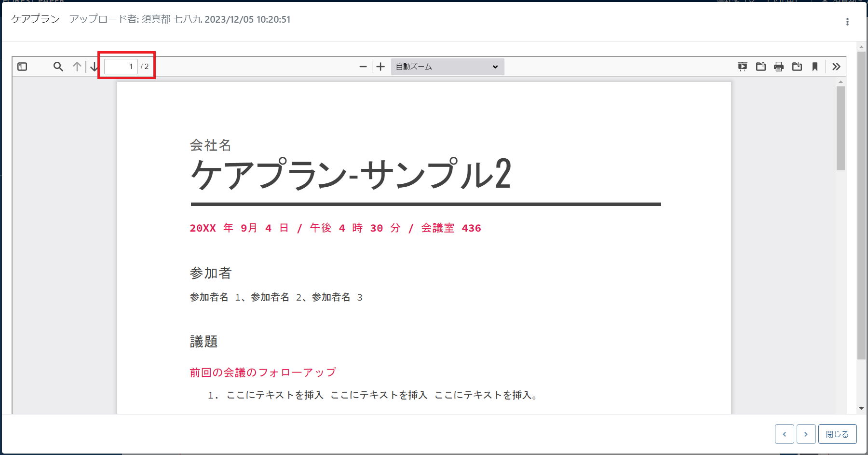Toggle the sidebar panel visibility
868x455 pixels.
coord(22,67)
